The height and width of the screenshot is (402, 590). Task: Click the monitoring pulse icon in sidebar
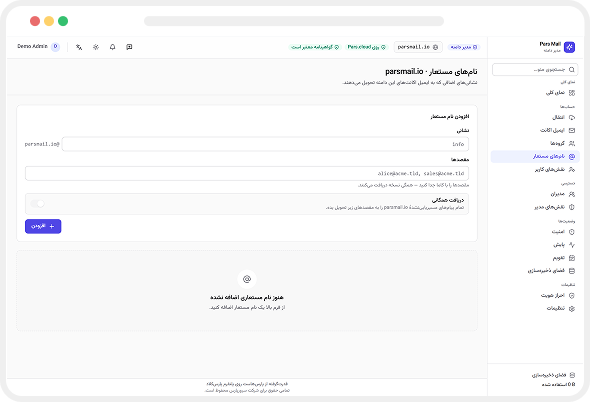tap(572, 245)
